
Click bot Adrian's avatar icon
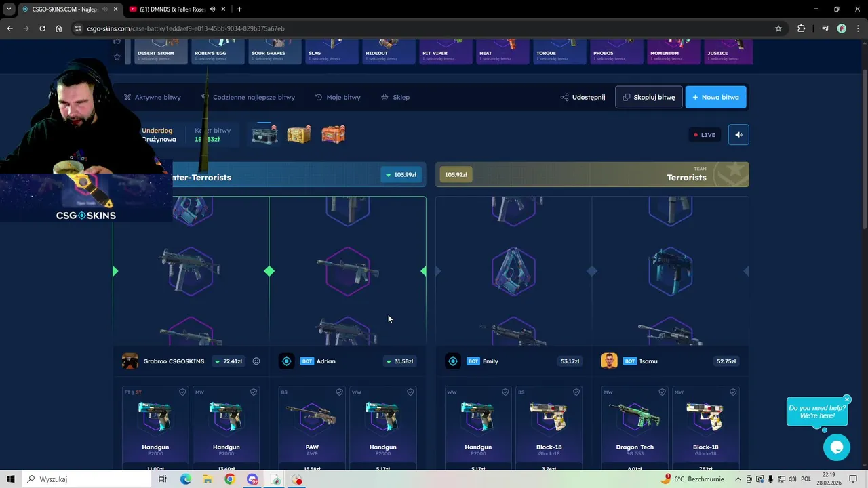[286, 361]
